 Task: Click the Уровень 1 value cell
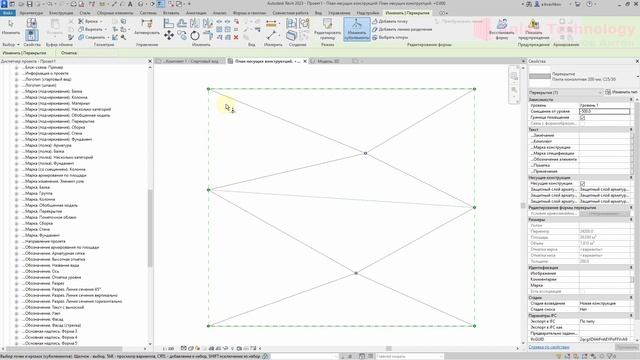point(604,105)
